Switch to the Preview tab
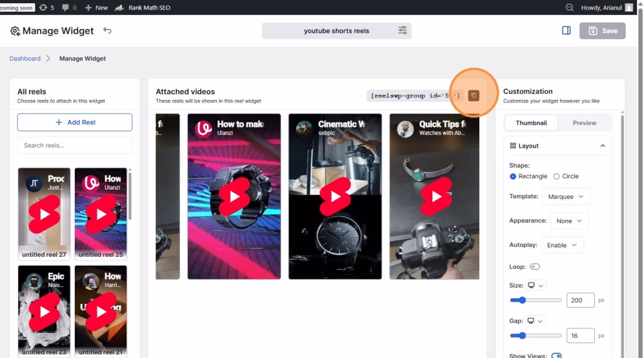Image resolution: width=644 pixels, height=358 pixels. pyautogui.click(x=584, y=123)
